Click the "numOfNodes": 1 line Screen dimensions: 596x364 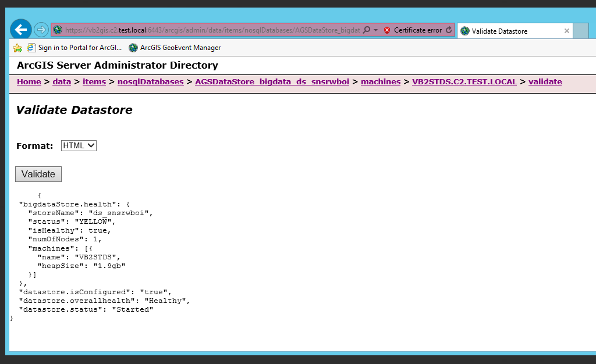click(x=65, y=239)
